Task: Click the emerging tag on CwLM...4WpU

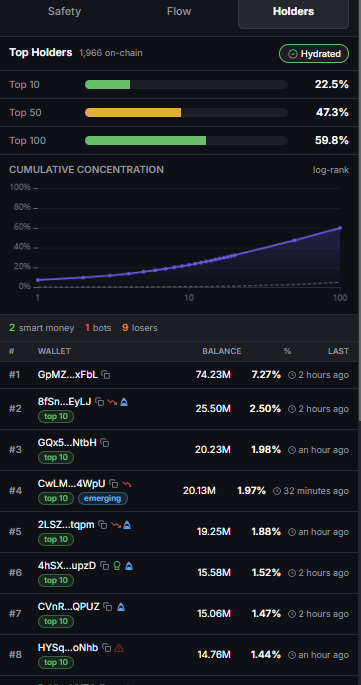Action: (x=103, y=498)
